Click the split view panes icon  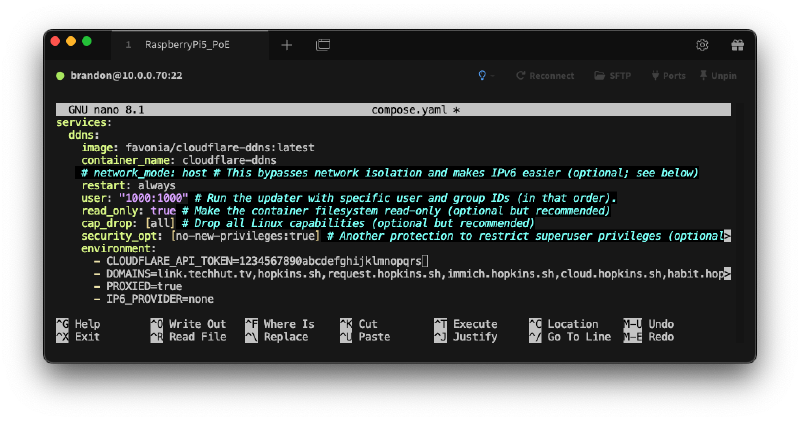[x=323, y=45]
